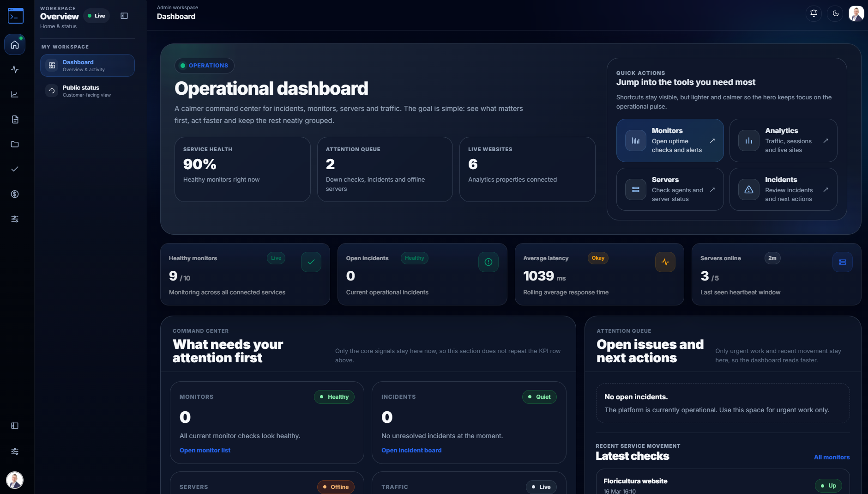This screenshot has height=494, width=868.
Task: Open the incident board link
Action: point(411,450)
